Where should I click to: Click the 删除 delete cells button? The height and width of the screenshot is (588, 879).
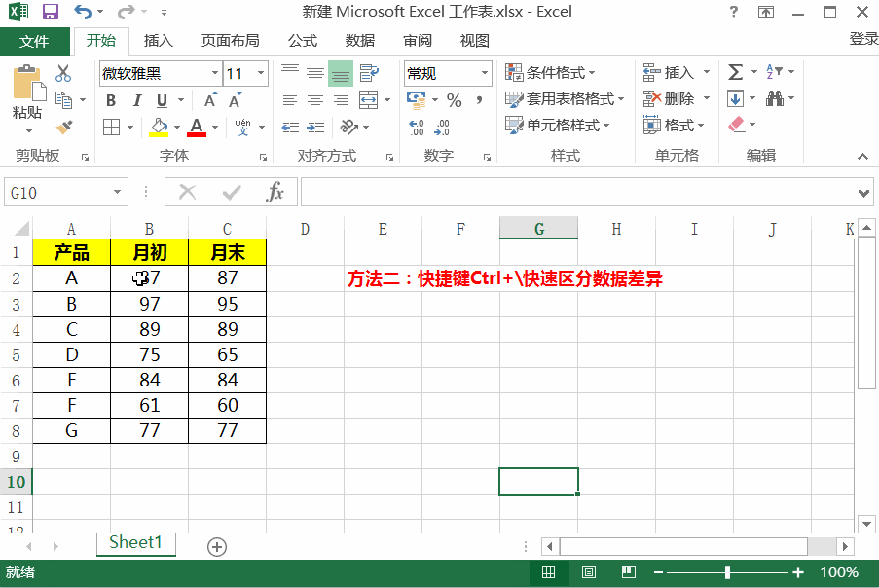coord(670,98)
